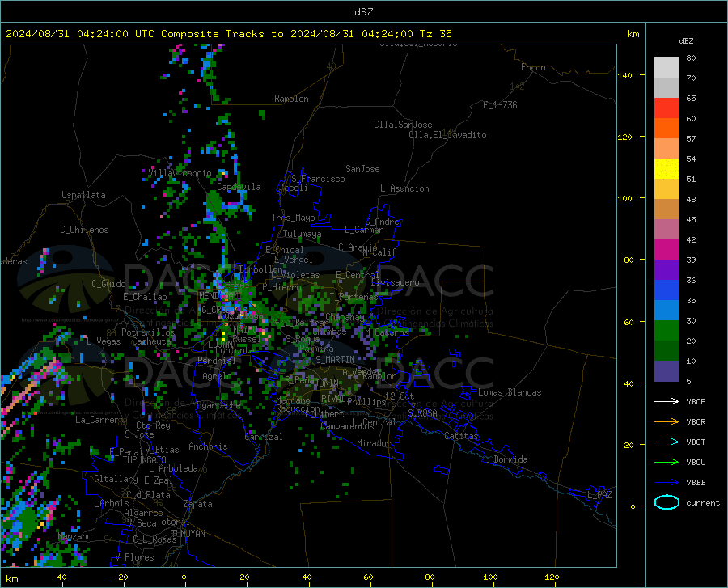
Task: Click the L_Asuncion place label
Action: [404, 188]
